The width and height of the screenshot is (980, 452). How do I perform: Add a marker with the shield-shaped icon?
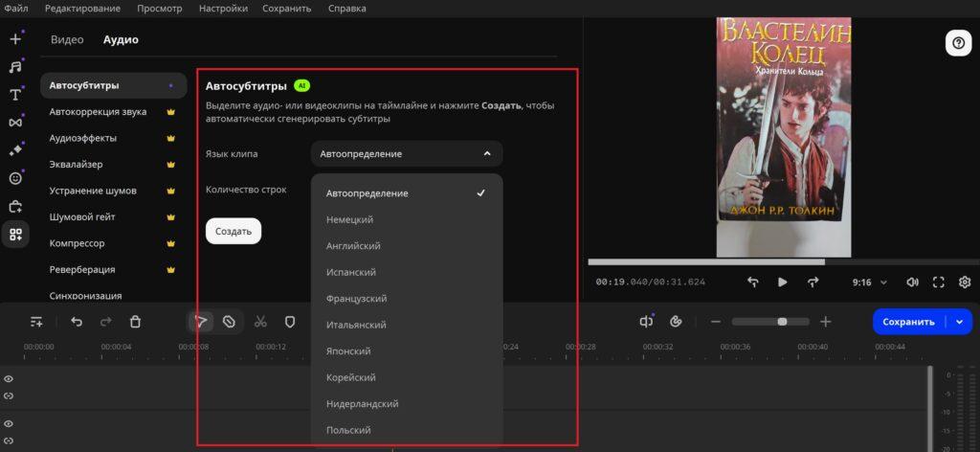[x=290, y=322]
